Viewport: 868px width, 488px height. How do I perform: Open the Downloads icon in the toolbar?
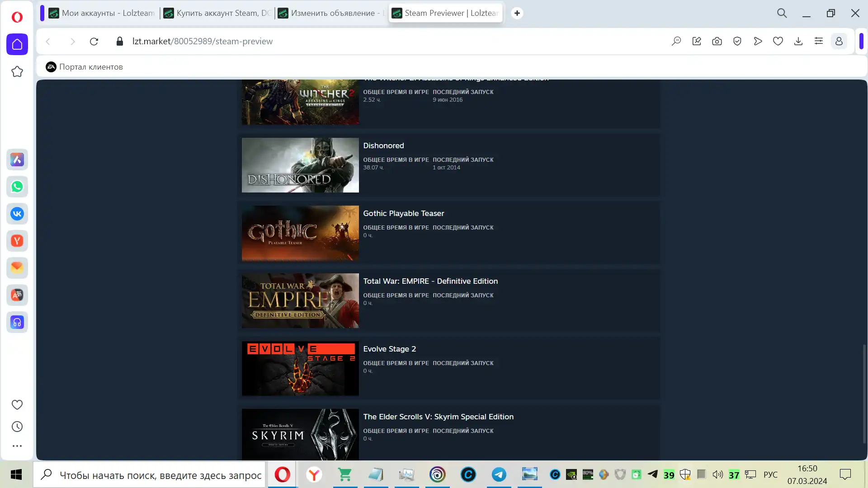pyautogui.click(x=798, y=41)
